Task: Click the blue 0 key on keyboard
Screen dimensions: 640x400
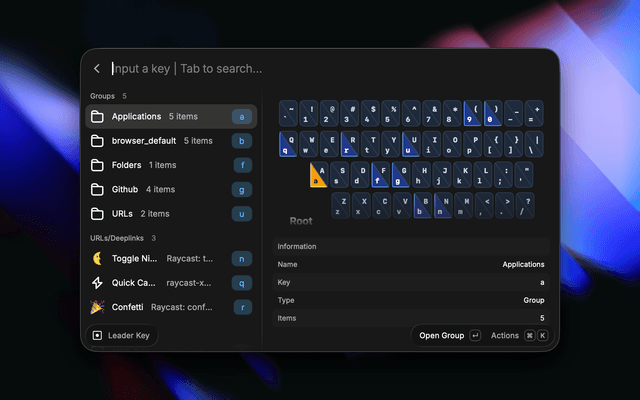Action: (x=493, y=113)
